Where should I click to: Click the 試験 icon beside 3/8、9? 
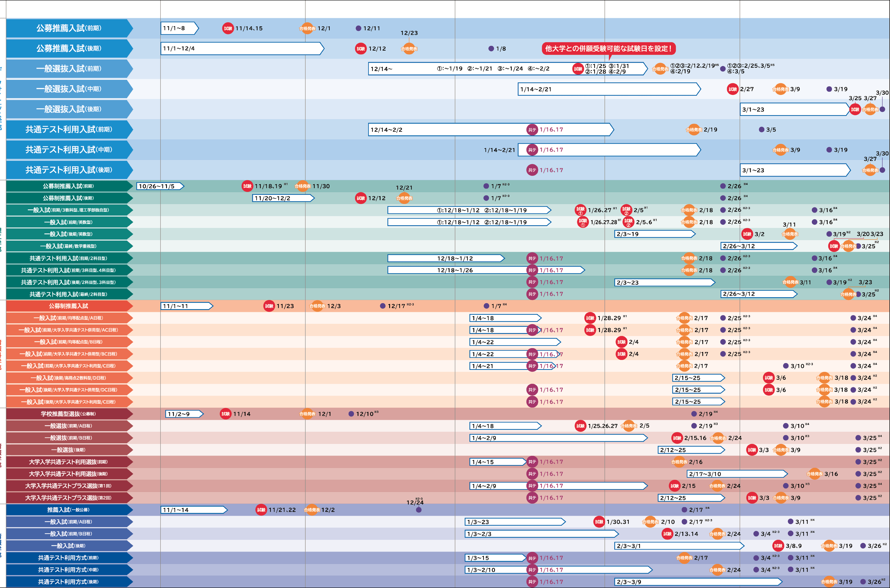tap(779, 546)
